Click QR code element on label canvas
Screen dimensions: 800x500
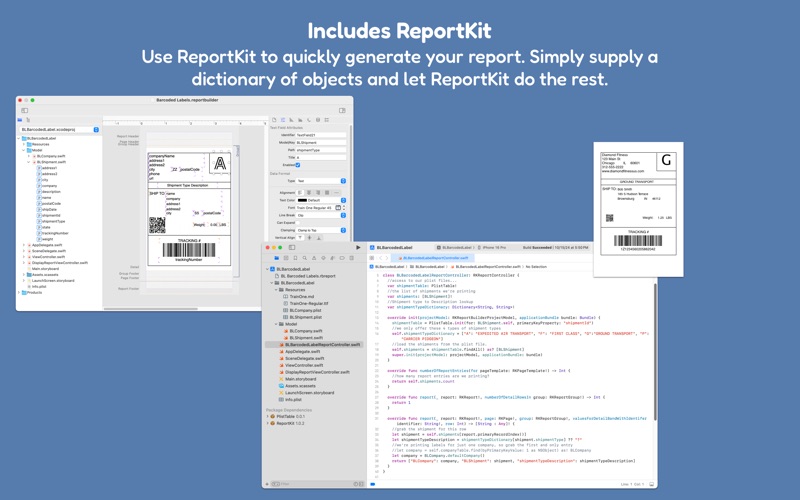pos(157,225)
